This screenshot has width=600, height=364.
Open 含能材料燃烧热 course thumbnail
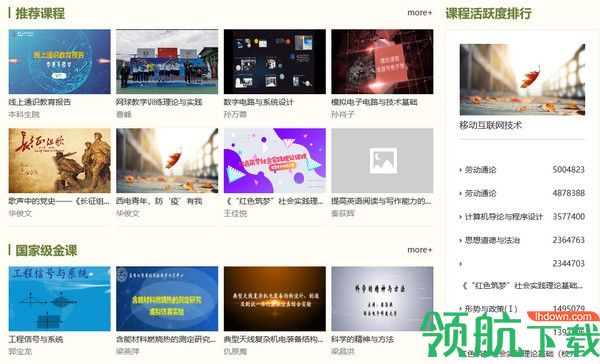pos(167,299)
